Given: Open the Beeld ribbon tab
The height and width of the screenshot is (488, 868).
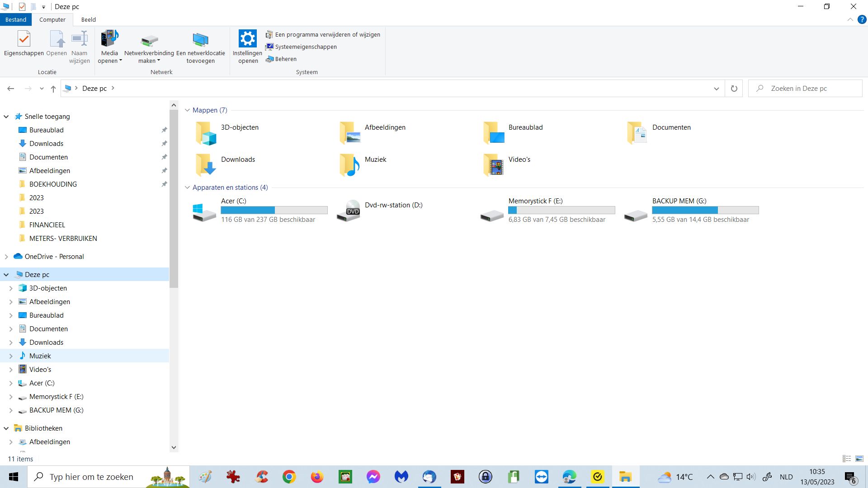Looking at the screenshot, I should (x=88, y=20).
